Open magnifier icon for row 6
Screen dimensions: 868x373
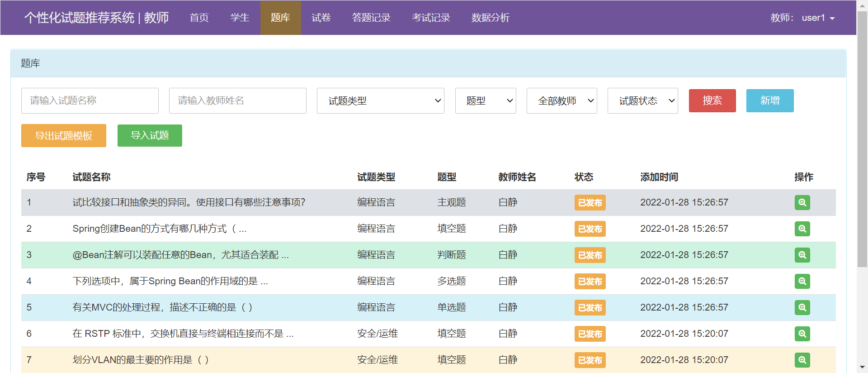[802, 334]
